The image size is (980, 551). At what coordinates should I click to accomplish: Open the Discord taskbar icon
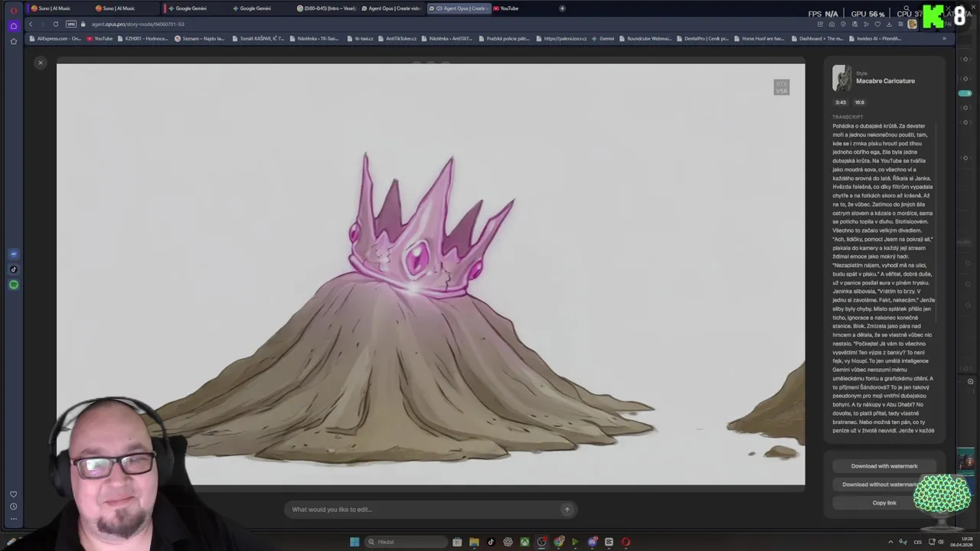593,542
